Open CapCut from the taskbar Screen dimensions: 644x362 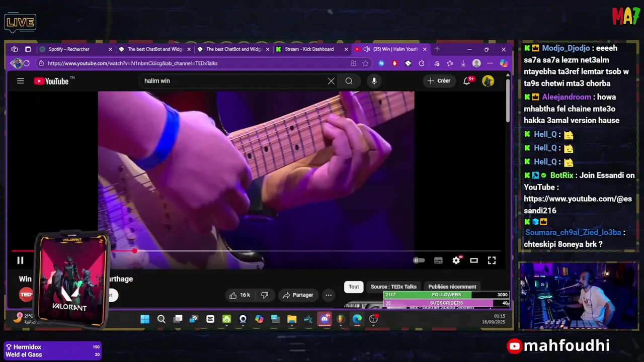pos(210,319)
